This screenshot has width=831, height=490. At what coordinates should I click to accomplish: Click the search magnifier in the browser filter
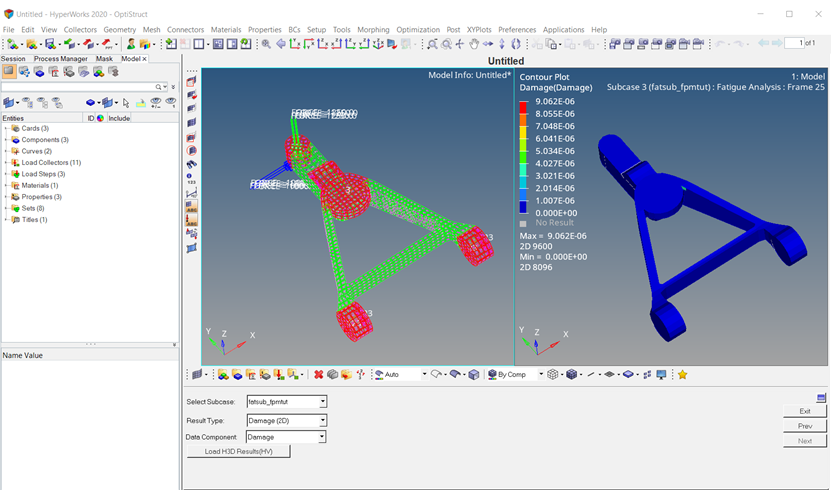tap(160, 87)
